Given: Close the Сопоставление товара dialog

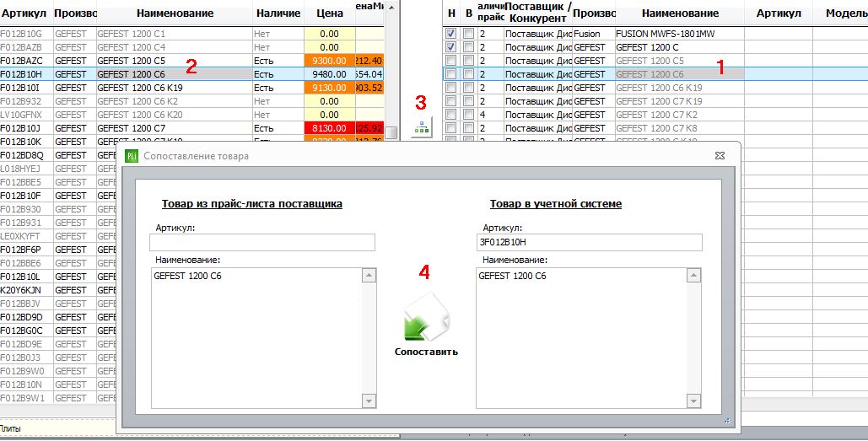Looking at the screenshot, I should pos(719,156).
